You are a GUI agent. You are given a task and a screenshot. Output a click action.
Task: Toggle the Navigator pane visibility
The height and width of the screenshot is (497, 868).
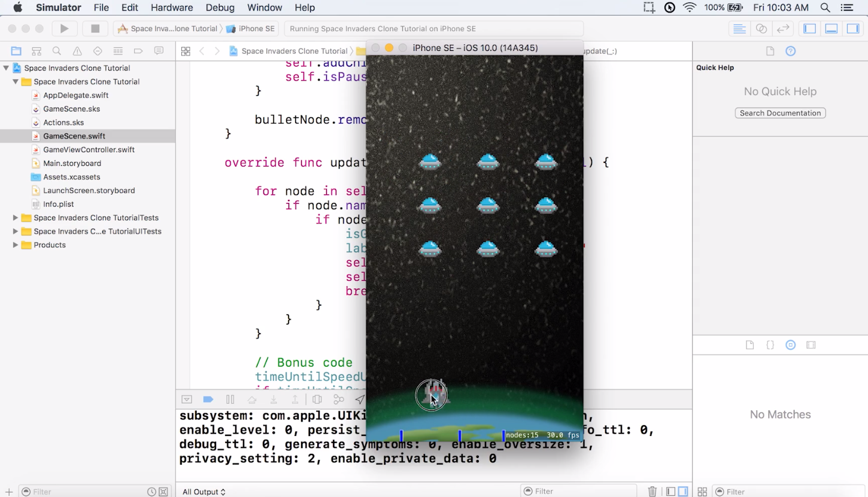click(x=810, y=29)
